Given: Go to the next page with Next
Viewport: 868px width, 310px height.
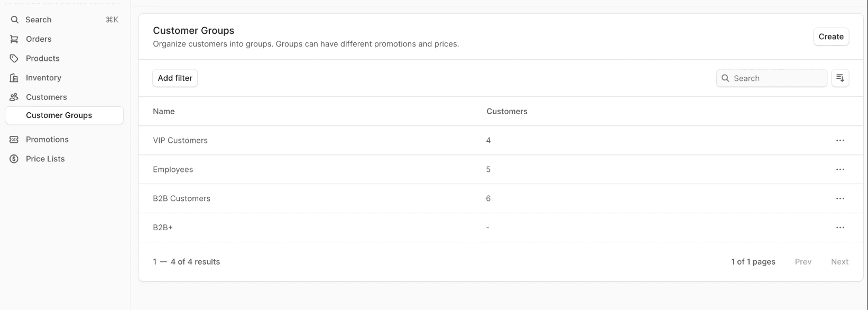Looking at the screenshot, I should tap(840, 261).
